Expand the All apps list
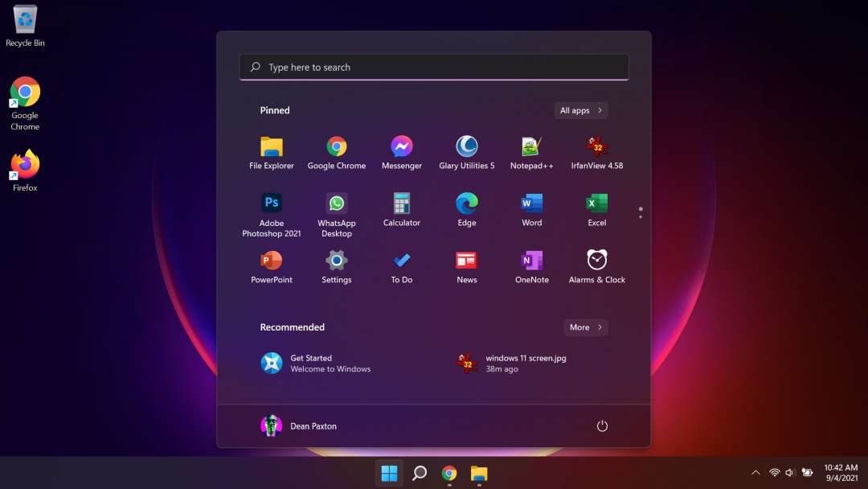This screenshot has height=489, width=868. click(580, 110)
